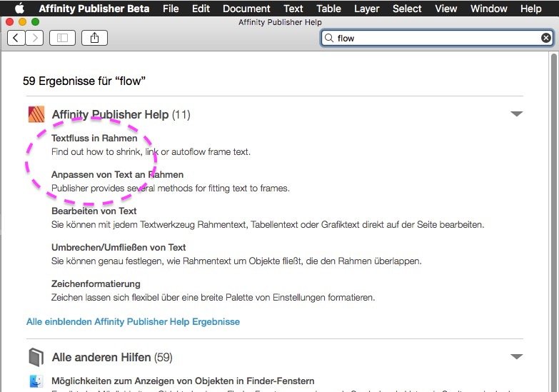Image resolution: width=559 pixels, height=392 pixels.
Task: Click the share toolbar button
Action: pos(94,38)
